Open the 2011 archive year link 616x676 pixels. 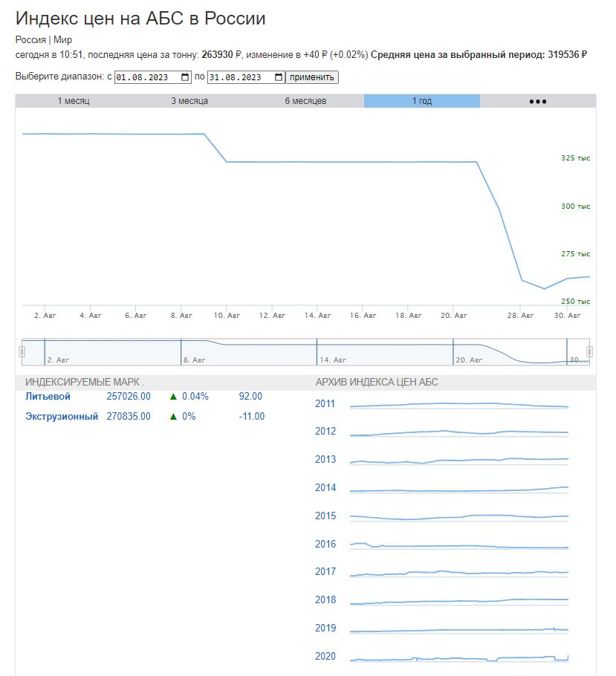click(325, 404)
